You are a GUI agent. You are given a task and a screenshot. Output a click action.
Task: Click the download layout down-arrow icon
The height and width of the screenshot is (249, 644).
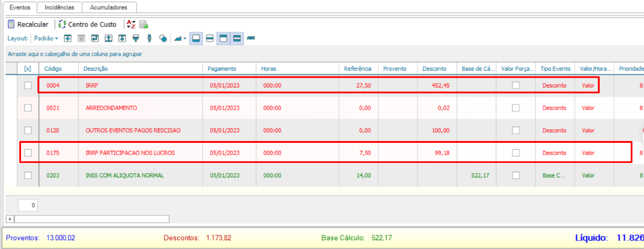[x=122, y=39]
